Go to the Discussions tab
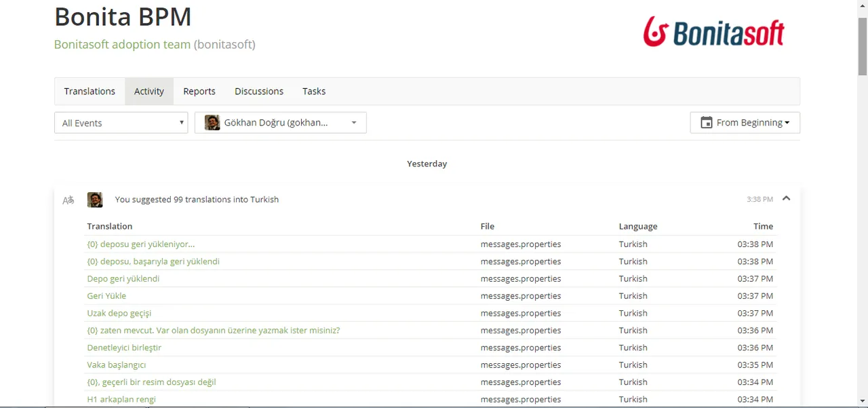This screenshot has width=868, height=408. [259, 91]
